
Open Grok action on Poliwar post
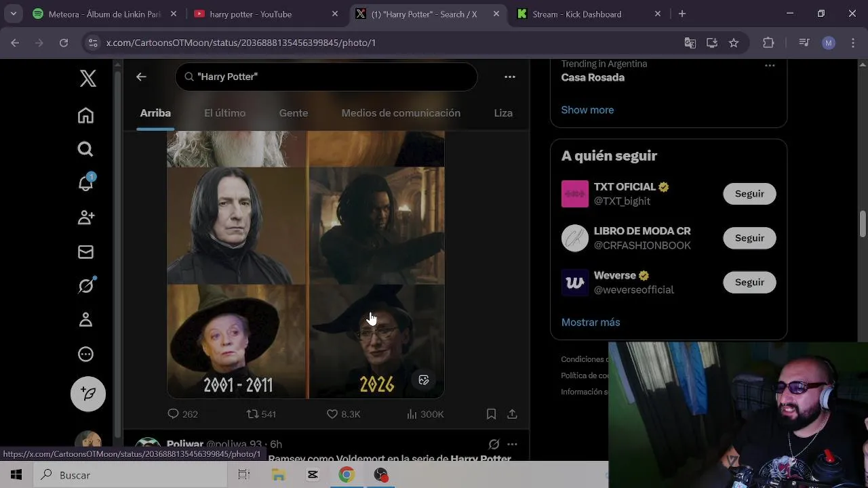(x=494, y=445)
